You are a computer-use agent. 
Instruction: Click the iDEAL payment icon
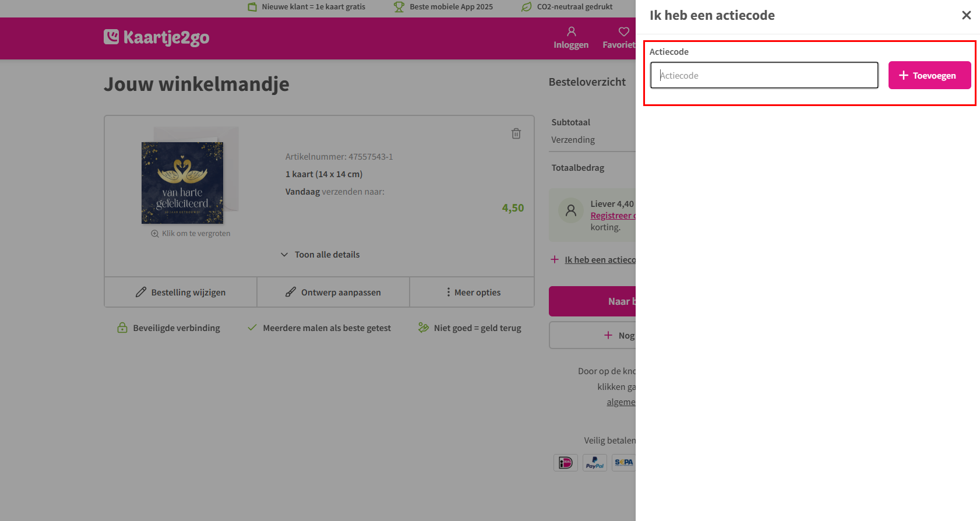[x=566, y=463]
